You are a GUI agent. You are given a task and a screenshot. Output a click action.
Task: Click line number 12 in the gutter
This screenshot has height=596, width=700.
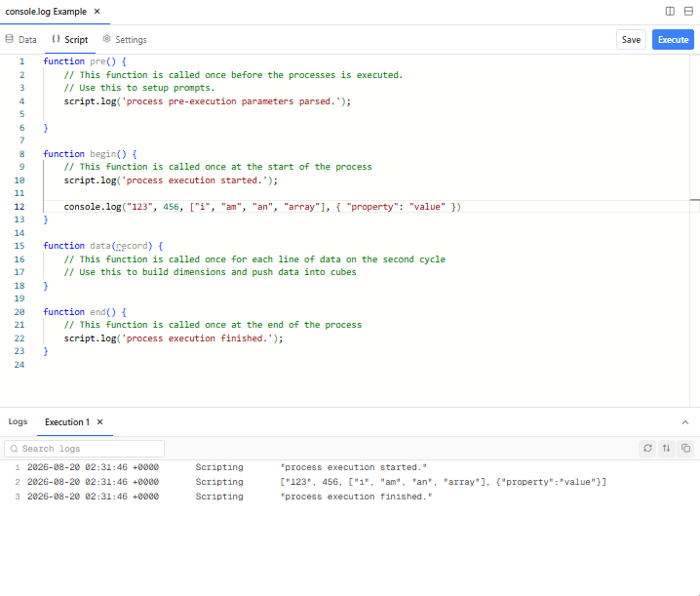[x=19, y=207]
